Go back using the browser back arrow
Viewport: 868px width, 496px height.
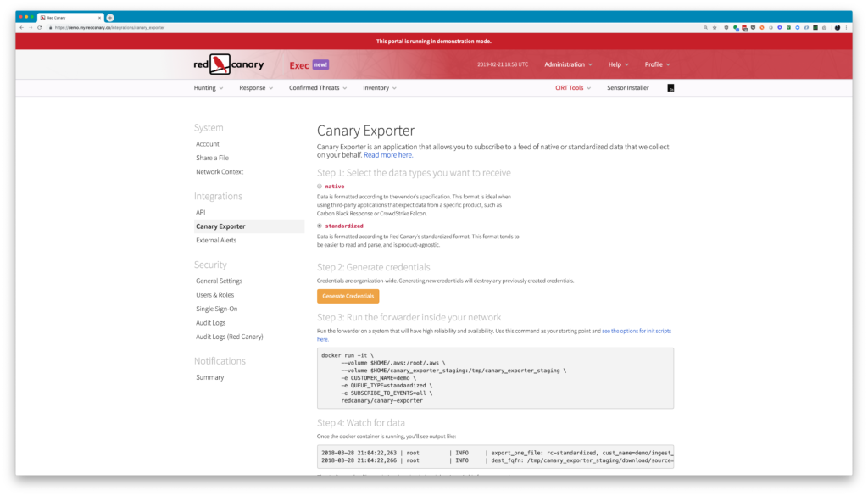[x=21, y=27]
